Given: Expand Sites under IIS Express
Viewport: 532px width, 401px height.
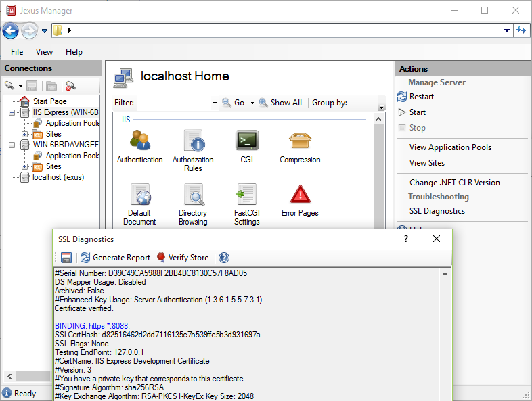Looking at the screenshot, I should click(24, 134).
